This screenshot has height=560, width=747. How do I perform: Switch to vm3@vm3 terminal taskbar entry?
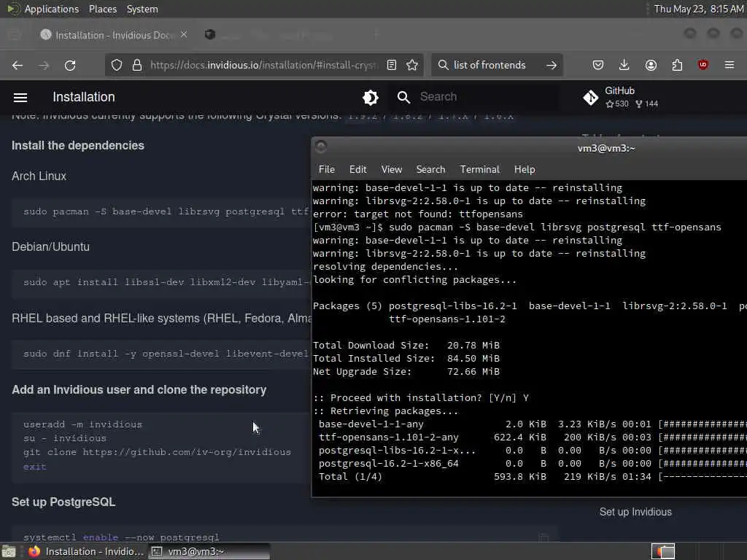point(209,551)
